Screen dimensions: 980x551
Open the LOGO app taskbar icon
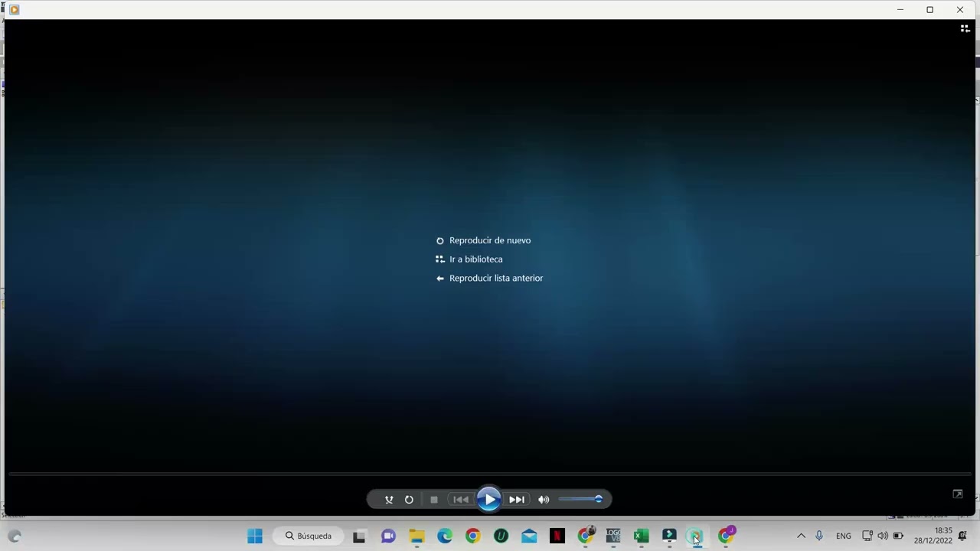613,536
